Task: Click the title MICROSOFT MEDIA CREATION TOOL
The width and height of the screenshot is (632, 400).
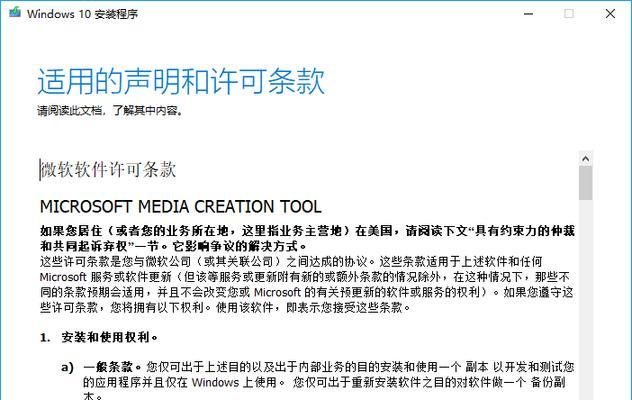Action: [x=181, y=207]
